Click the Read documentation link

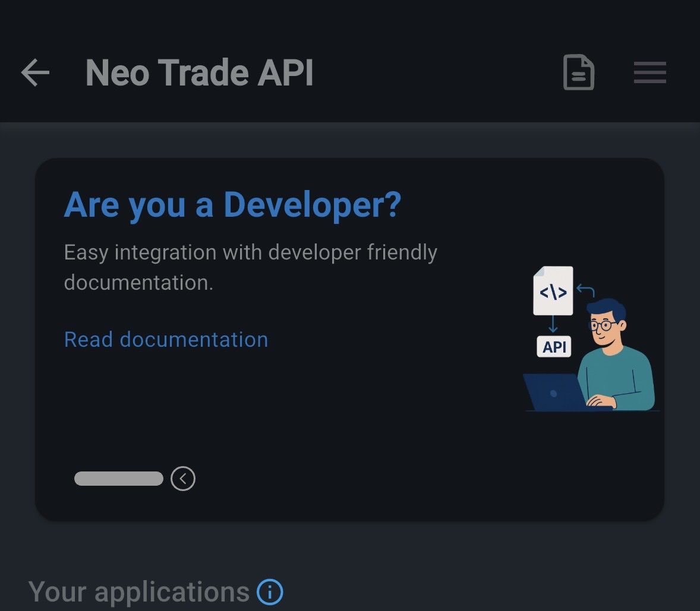click(166, 340)
